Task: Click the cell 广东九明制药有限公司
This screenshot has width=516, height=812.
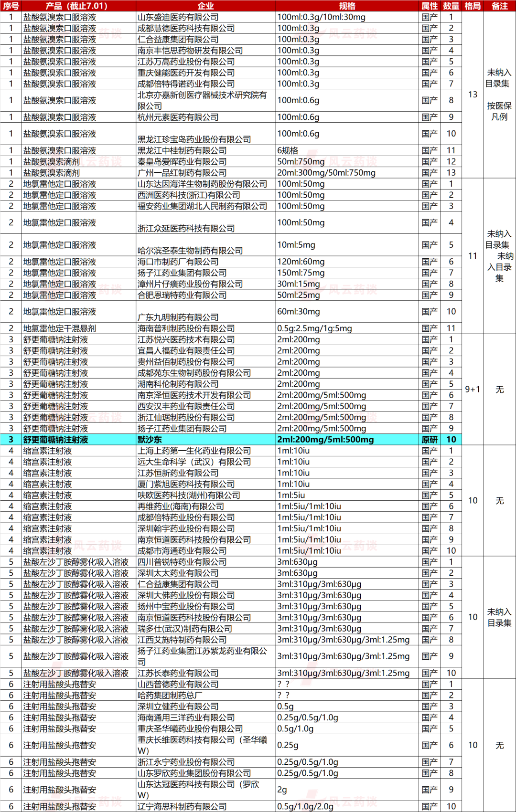Action: click(206, 312)
